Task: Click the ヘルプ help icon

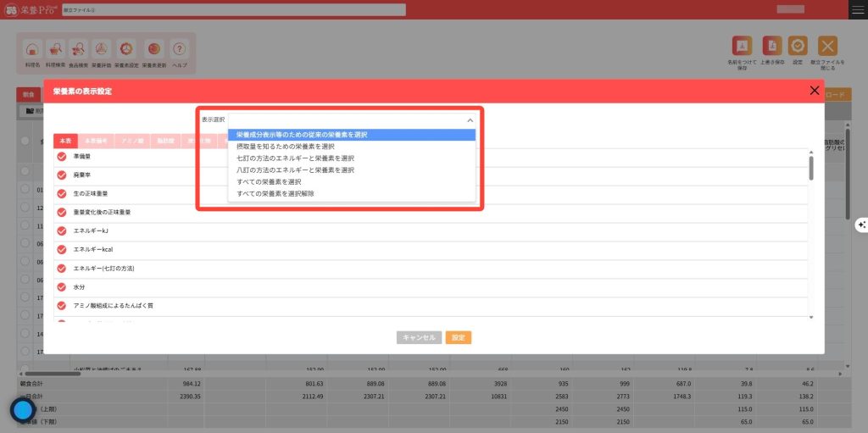Action: [x=179, y=51]
